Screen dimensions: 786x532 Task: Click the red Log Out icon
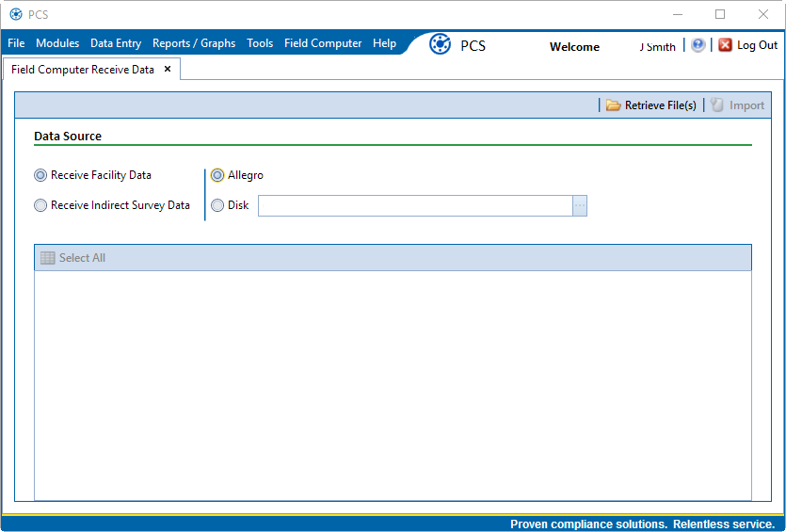tap(725, 45)
